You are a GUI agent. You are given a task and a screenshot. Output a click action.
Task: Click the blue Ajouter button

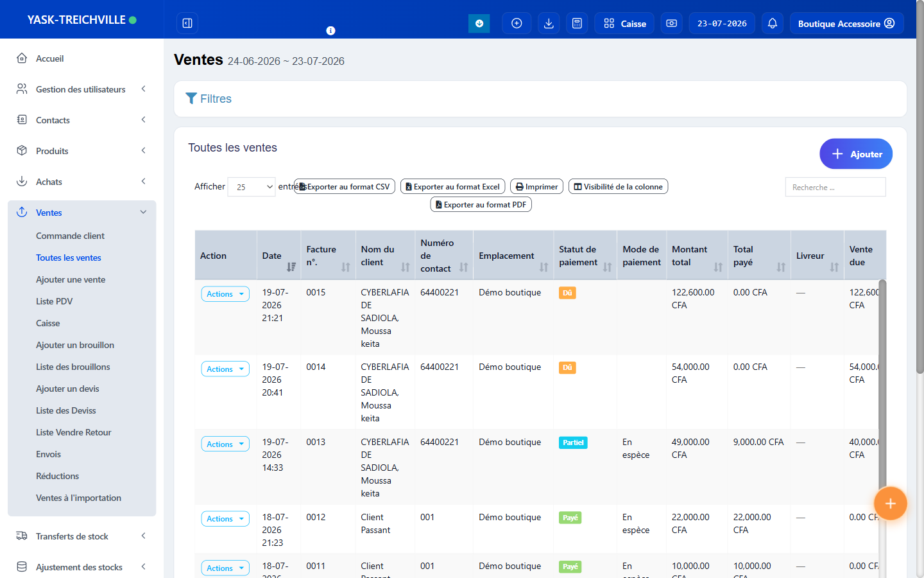click(x=856, y=154)
